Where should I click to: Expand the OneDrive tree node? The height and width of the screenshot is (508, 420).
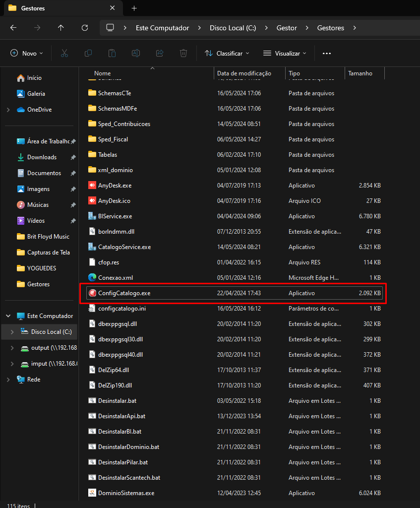8,110
